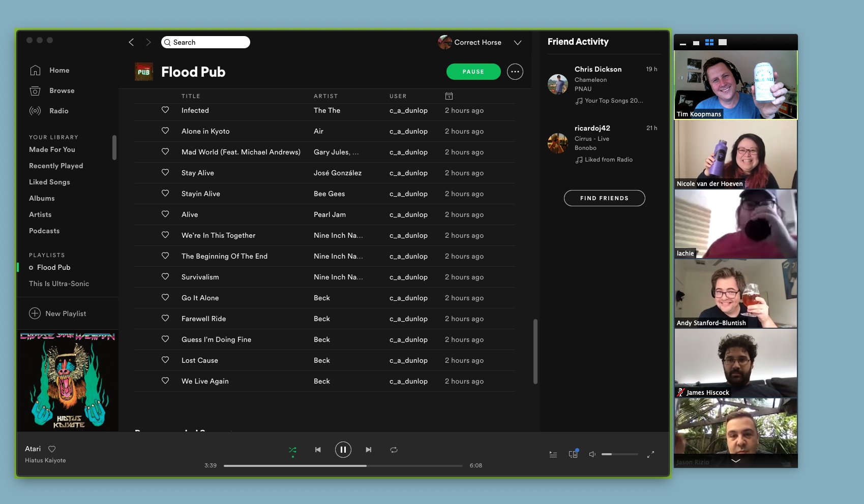
Task: Like the song Mad World
Action: [x=165, y=151]
